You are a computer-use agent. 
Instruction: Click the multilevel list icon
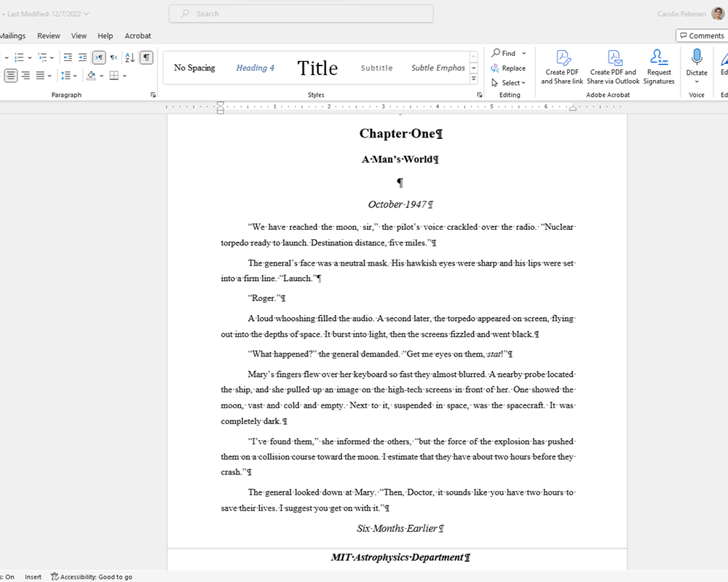[x=42, y=57]
